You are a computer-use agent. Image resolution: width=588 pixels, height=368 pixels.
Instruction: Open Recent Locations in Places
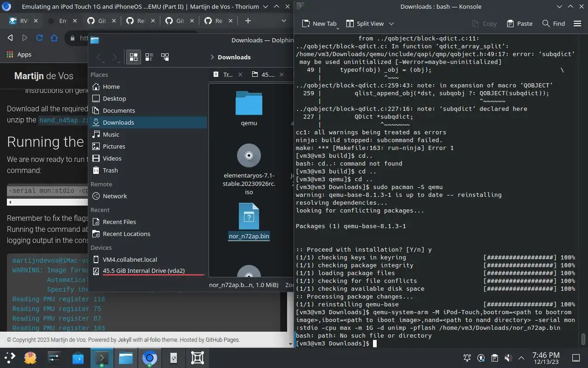point(147,234)
